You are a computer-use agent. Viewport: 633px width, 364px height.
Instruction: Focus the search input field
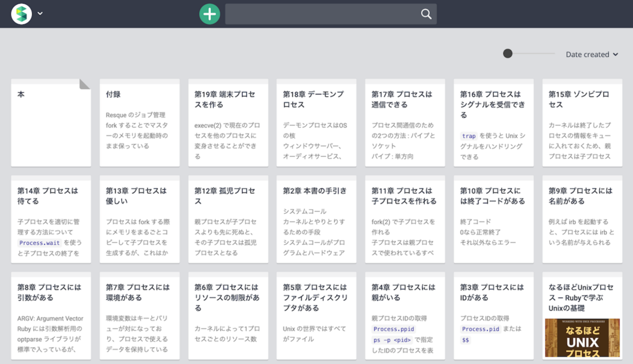(321, 14)
